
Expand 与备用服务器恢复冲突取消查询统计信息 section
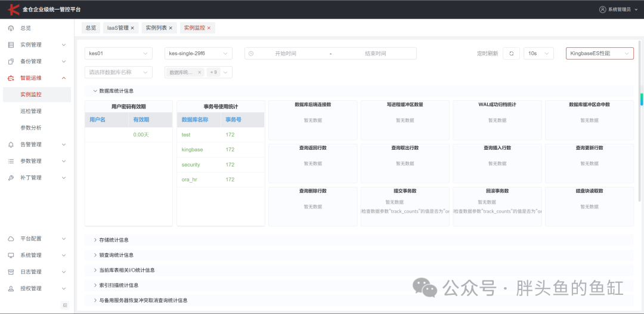coord(359,300)
